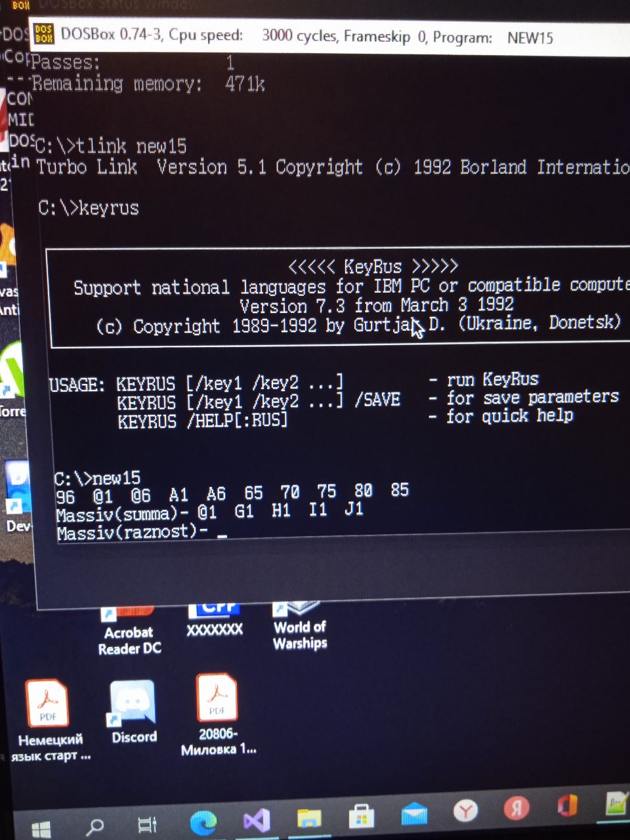This screenshot has height=840, width=630.
Task: Click the '<<<<< KeyRus >>>>>' banner heading
Action: tap(373, 266)
